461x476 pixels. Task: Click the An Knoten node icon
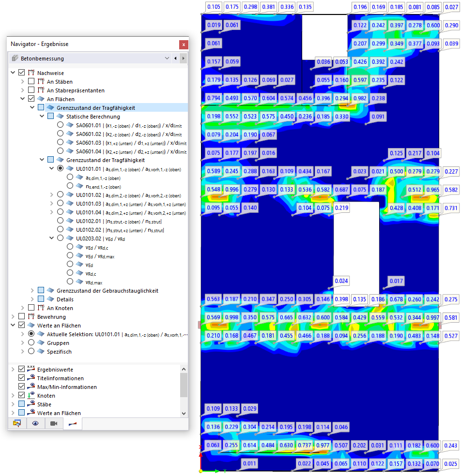click(41, 308)
